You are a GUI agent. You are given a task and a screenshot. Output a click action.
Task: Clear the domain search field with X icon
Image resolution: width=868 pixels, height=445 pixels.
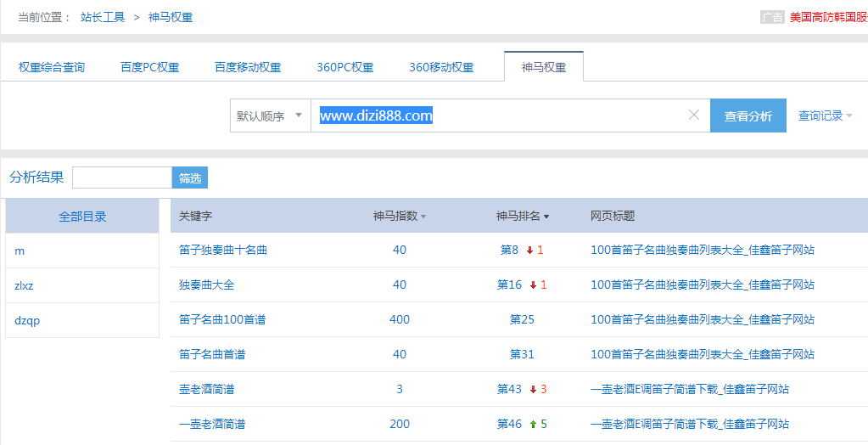[693, 115]
